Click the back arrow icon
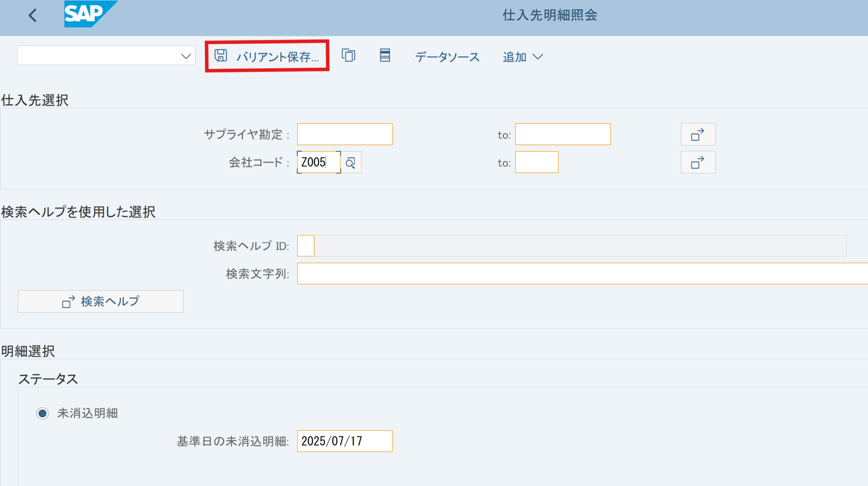Viewport: 868px width, 486px height. 33,16
